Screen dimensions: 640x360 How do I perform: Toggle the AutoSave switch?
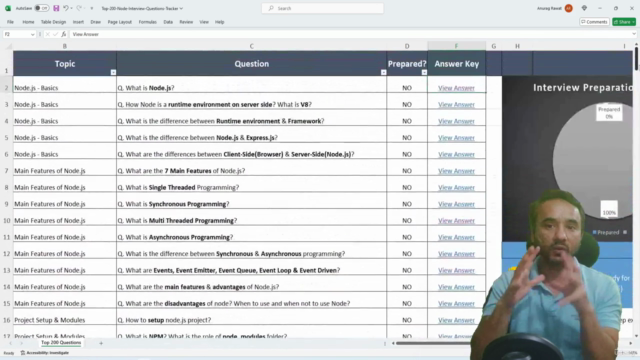41,8
